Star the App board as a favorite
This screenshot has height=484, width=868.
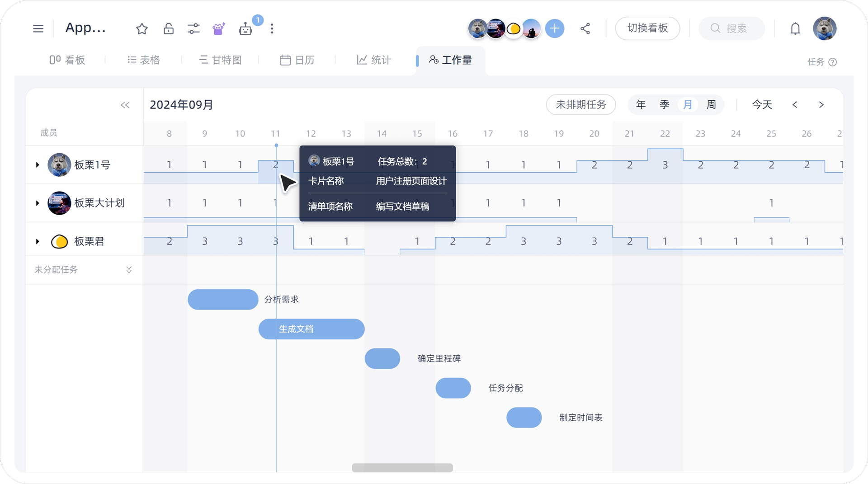click(x=142, y=28)
